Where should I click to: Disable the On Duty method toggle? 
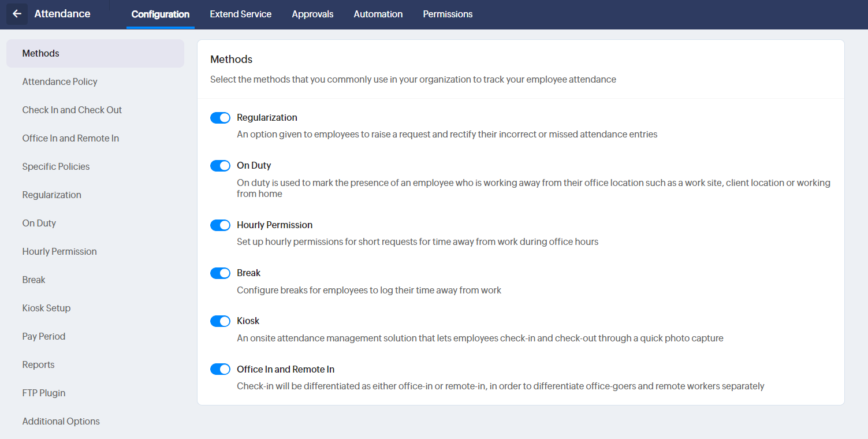pos(220,166)
